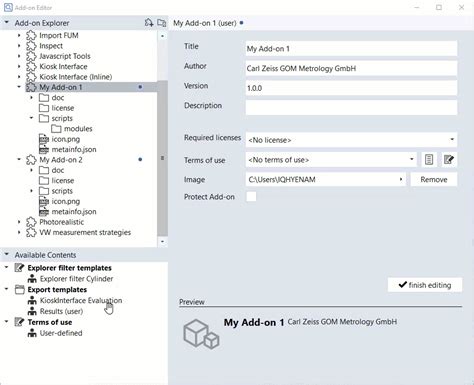The height and width of the screenshot is (385, 474).
Task: Click the add-on cubes preview image
Action: (x=201, y=334)
